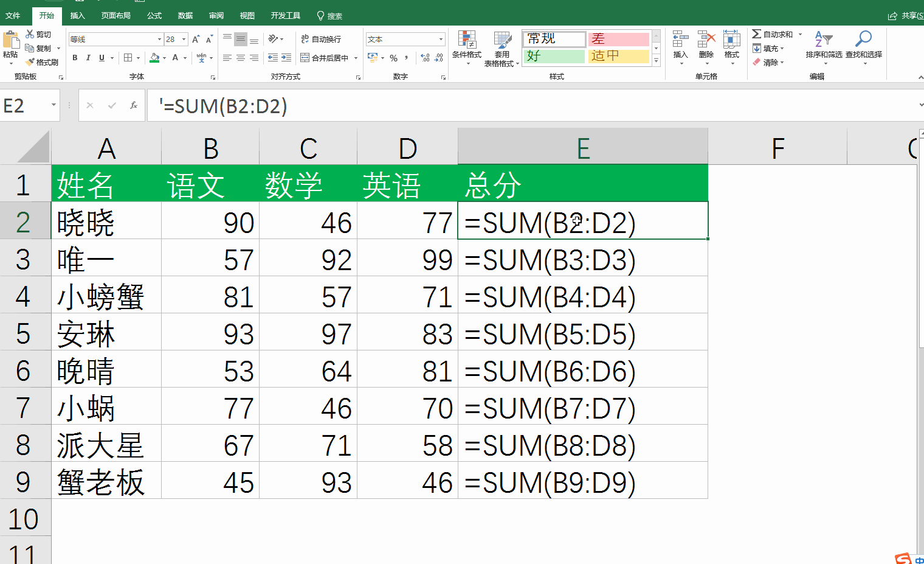Click the Insert cells (插入) icon

tap(680, 40)
